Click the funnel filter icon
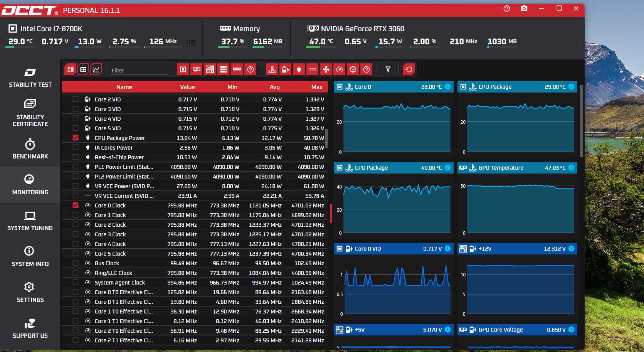 click(388, 69)
